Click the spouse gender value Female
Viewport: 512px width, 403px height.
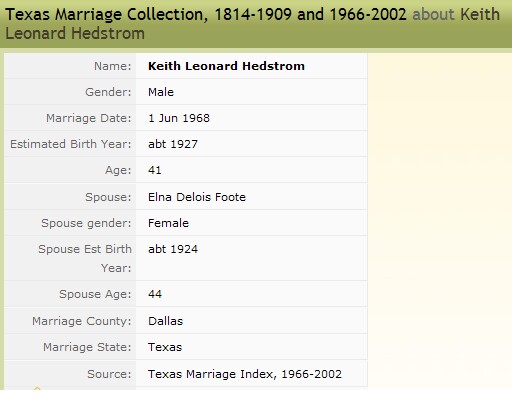coord(168,223)
